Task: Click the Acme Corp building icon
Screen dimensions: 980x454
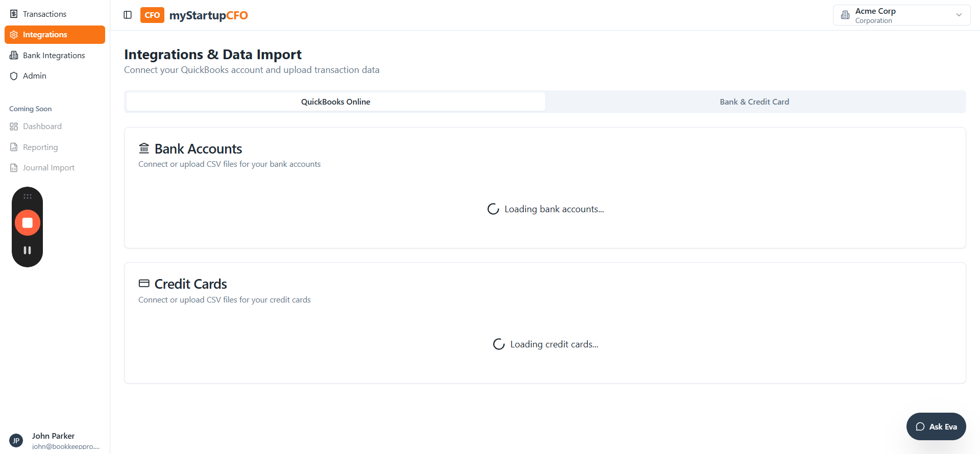Action: 845,15
